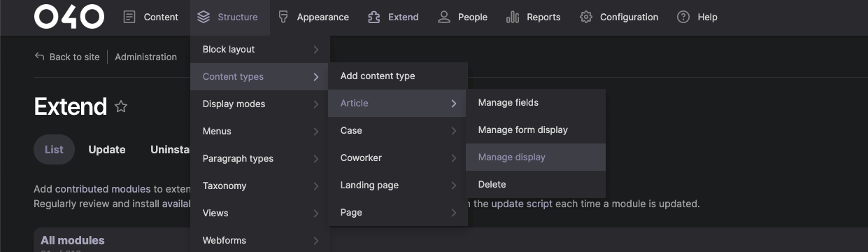The image size is (868, 252).
Task: Open Manage form display for Article
Action: (x=536, y=130)
